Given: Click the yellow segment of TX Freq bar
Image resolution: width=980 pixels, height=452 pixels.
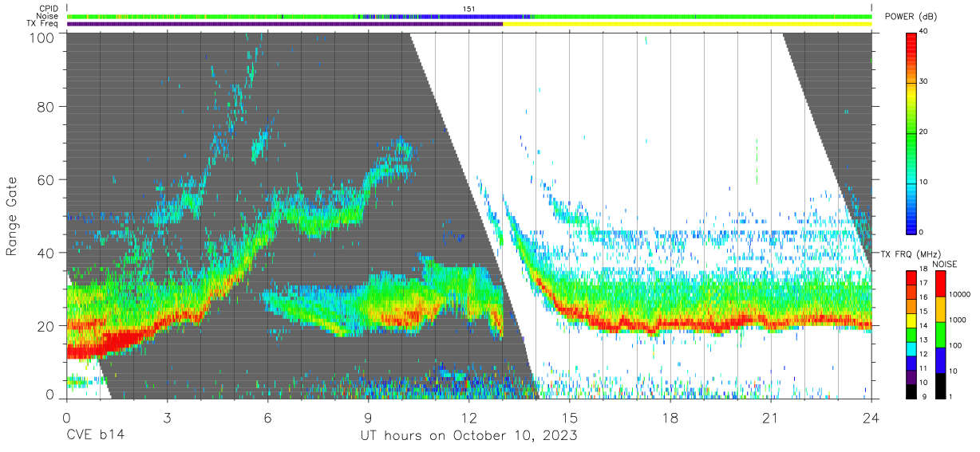Looking at the screenshot, I should 687,24.
